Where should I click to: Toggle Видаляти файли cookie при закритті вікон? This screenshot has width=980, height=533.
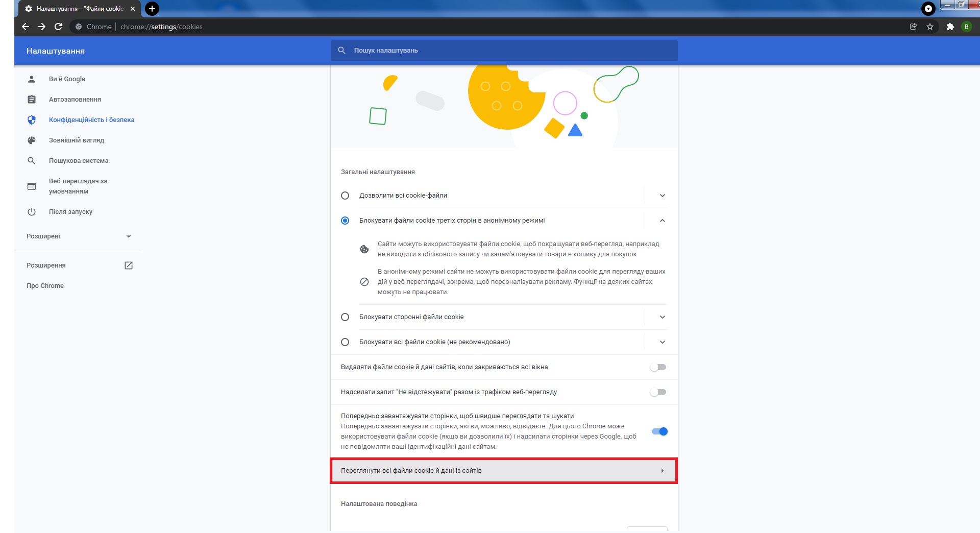[x=658, y=367]
